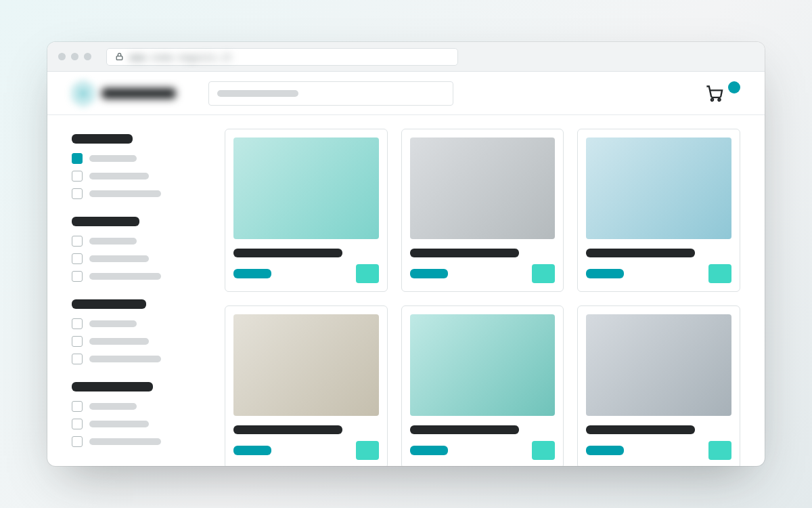Screen dimensions: 812x508
Task: Tick last checkbox in fourth filter group
Action: 77,442
